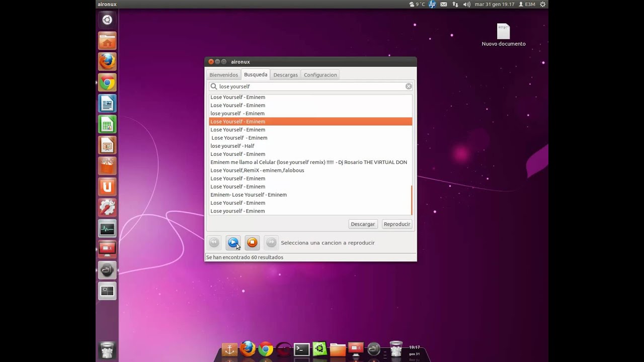This screenshot has height=362, width=644.
Task: Click the aironux icon in the left launcher
Action: click(107, 270)
